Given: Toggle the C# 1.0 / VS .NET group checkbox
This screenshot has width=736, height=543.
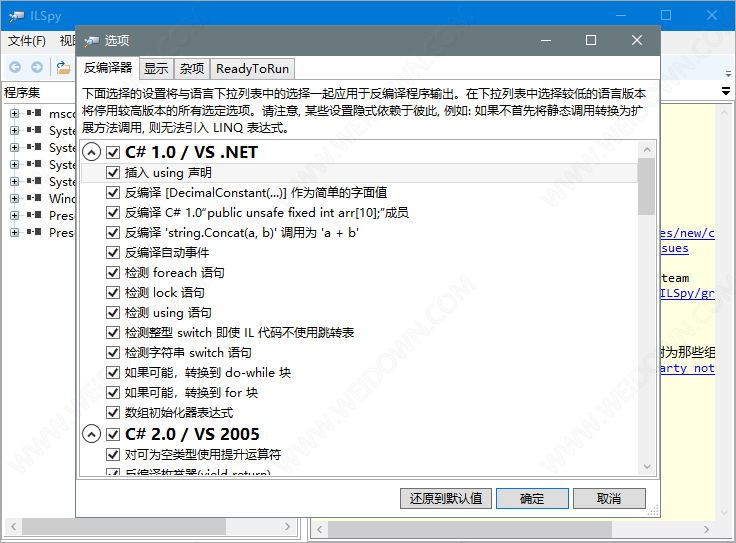Looking at the screenshot, I should pos(113,152).
